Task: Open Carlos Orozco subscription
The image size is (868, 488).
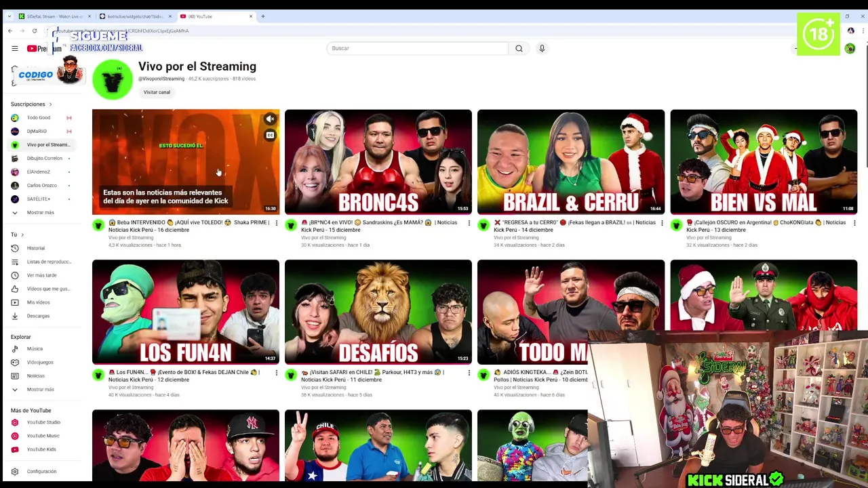Action: pos(41,185)
